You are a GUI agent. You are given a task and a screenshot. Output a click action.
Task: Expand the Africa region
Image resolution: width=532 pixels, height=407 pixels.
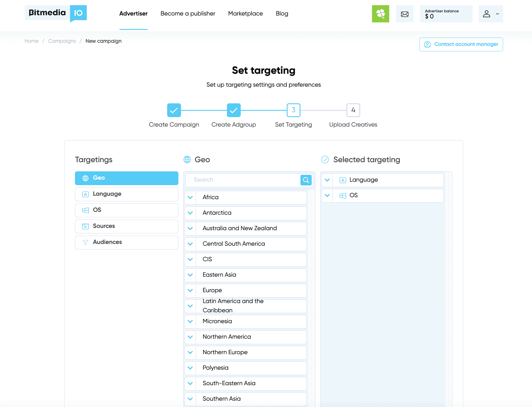190,197
